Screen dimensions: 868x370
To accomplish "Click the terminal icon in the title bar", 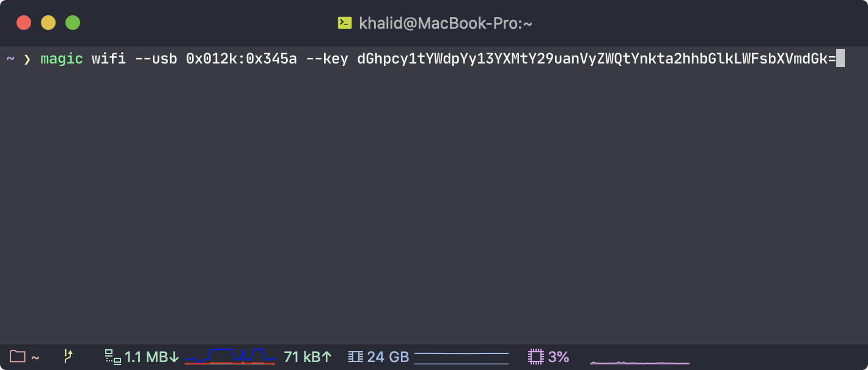I will click(x=344, y=23).
